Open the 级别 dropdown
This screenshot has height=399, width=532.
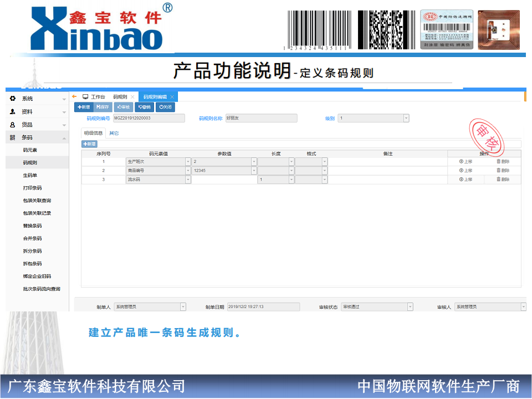click(406, 118)
